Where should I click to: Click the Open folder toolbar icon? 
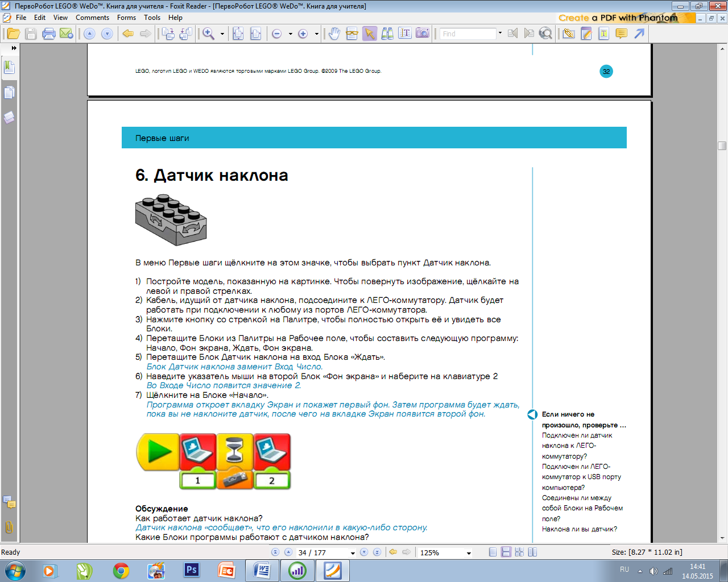[13, 34]
